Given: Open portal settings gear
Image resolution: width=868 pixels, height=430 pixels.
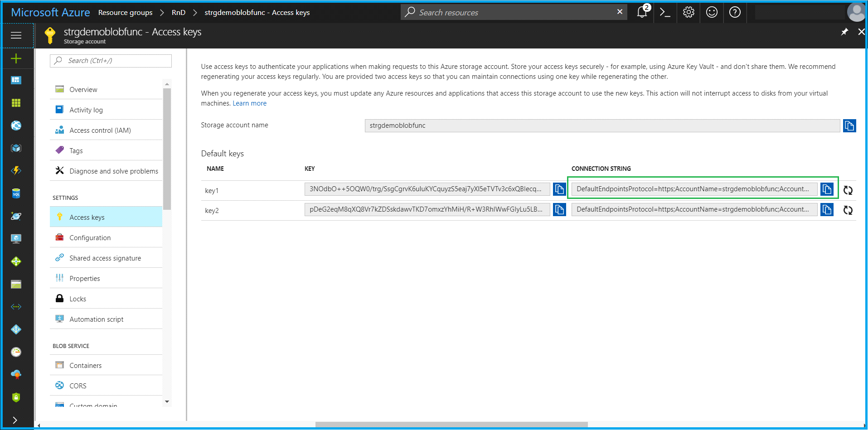Looking at the screenshot, I should (x=689, y=12).
